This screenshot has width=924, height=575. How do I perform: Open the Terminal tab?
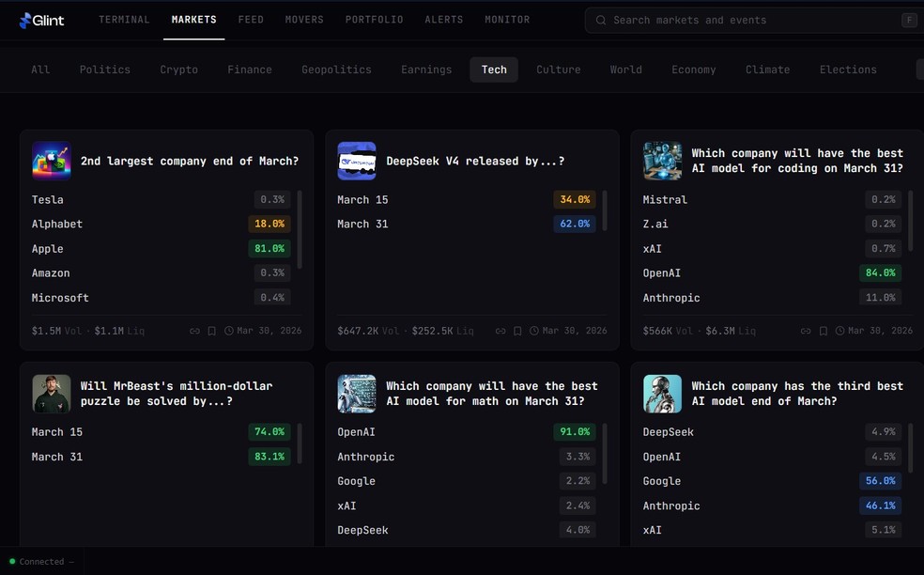(124, 20)
